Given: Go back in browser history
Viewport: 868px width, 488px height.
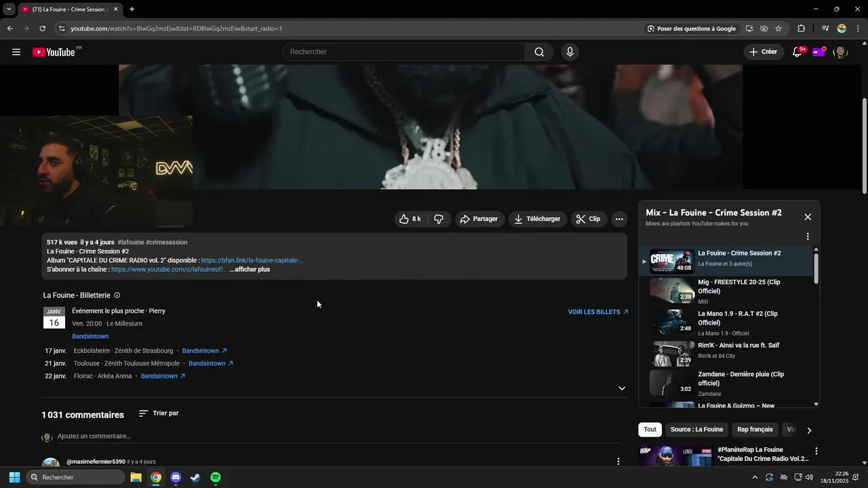Looking at the screenshot, I should point(9,28).
